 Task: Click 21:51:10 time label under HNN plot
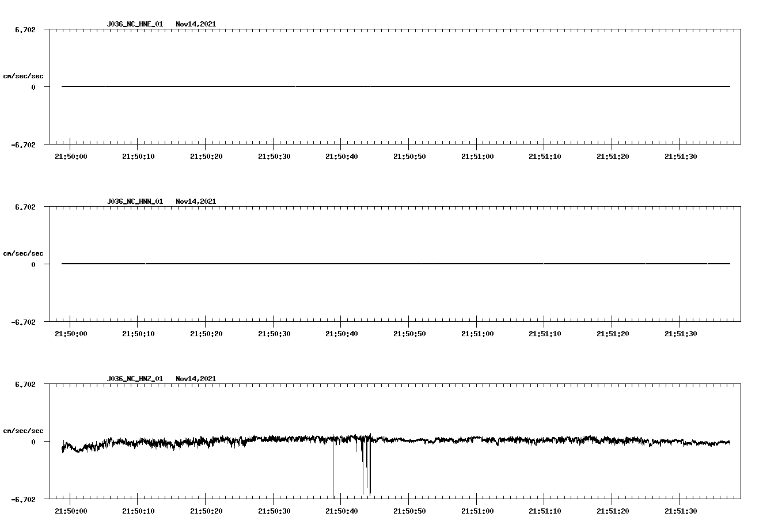pos(545,333)
